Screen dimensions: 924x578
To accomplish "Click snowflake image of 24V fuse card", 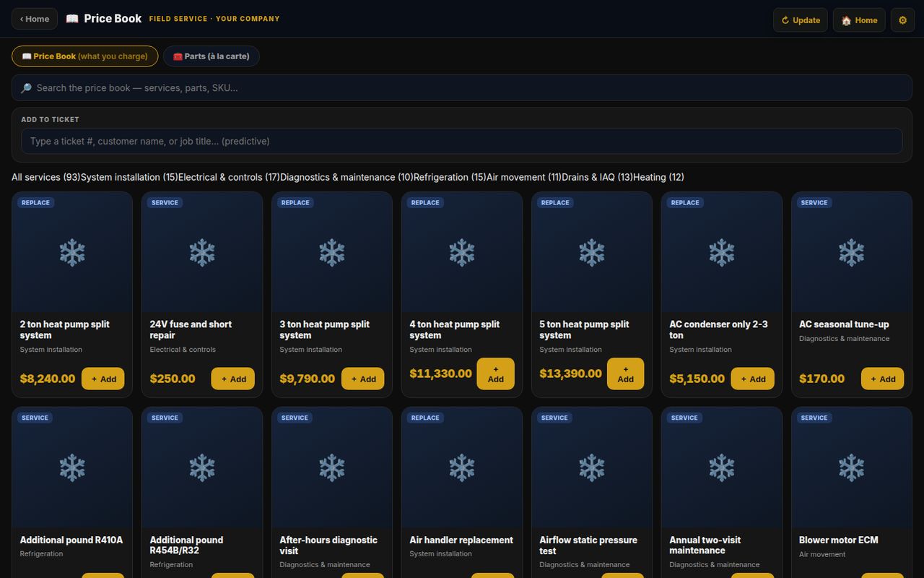I will click(202, 252).
